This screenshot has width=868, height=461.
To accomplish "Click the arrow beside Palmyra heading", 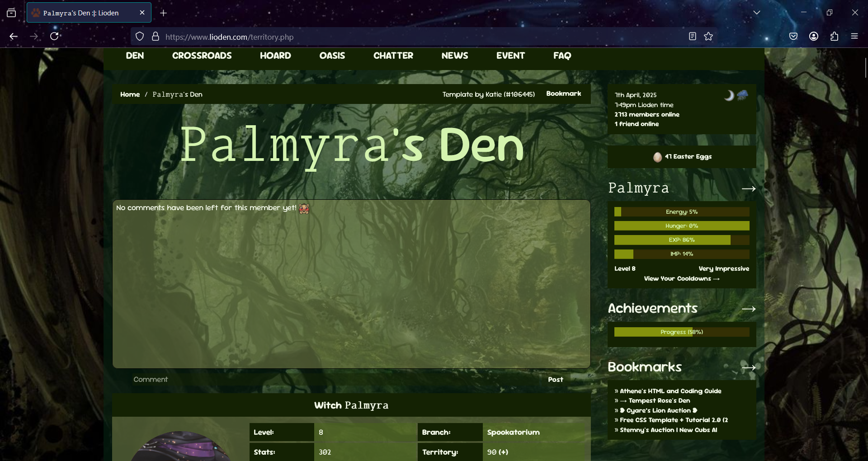I will pos(749,188).
